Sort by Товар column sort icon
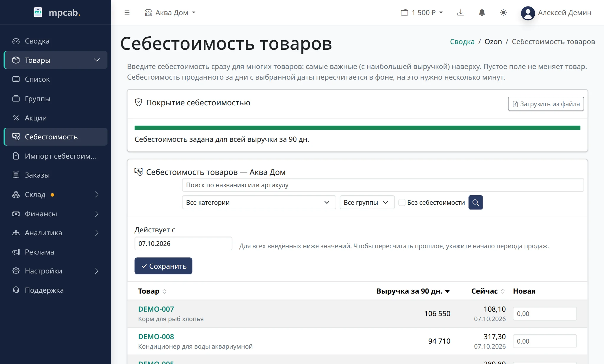The width and height of the screenshot is (604, 364). [165, 291]
